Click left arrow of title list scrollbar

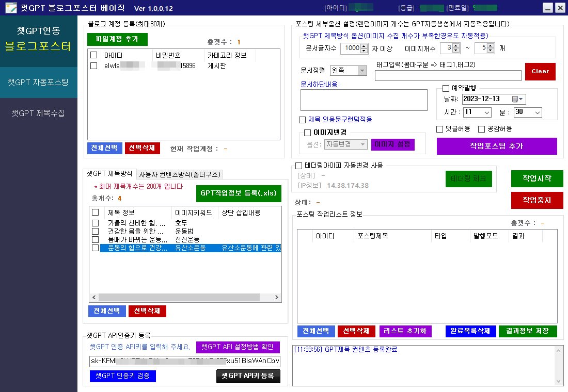[94, 298]
